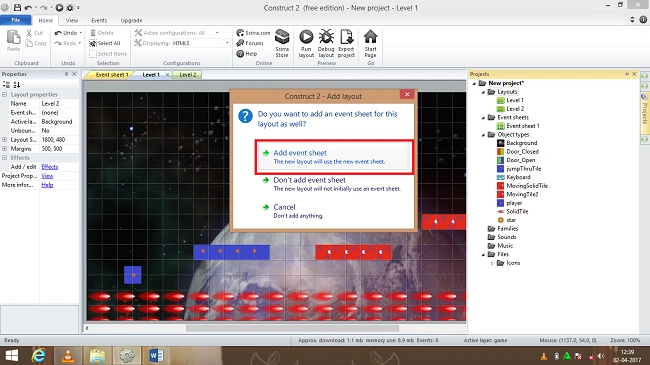Click the Name field showing Level 2
650x365 pixels.
coord(59,104)
